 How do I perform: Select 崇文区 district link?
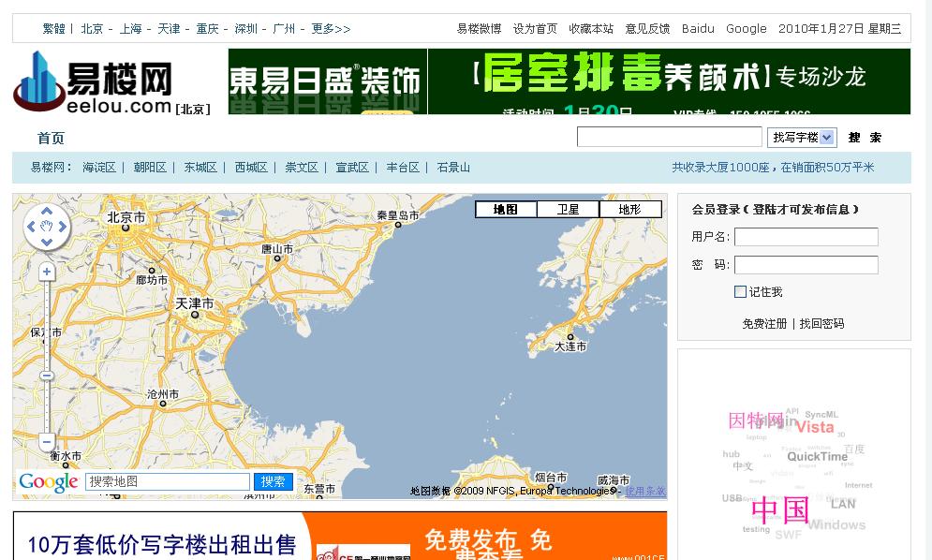(x=302, y=168)
